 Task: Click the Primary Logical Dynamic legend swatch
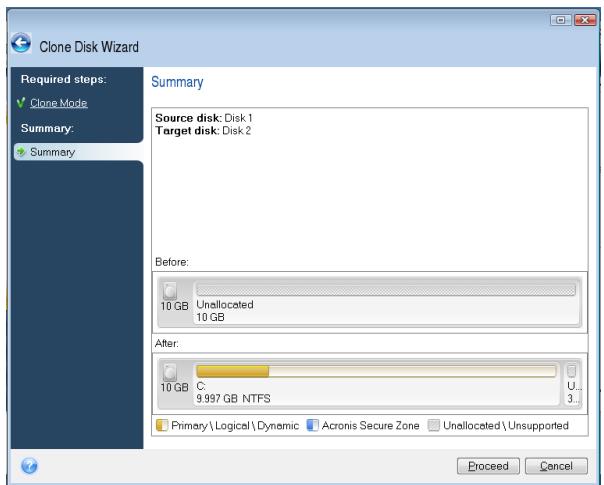(x=162, y=425)
